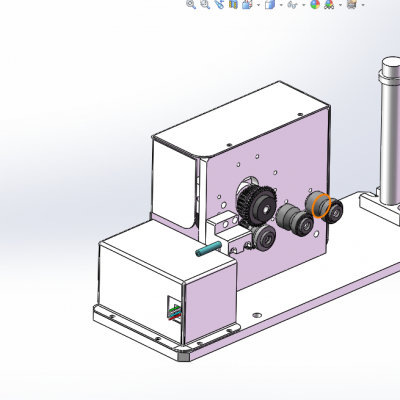Go back to the Previous View
The height and width of the screenshot is (400, 400).
click(219, 4)
